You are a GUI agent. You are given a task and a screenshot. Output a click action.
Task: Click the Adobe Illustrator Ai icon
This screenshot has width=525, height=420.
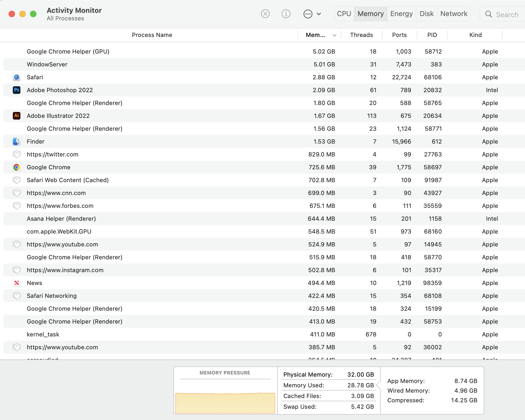[x=17, y=116]
